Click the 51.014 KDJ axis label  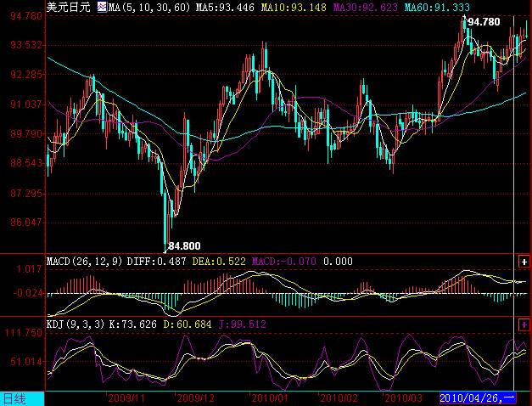(x=26, y=362)
